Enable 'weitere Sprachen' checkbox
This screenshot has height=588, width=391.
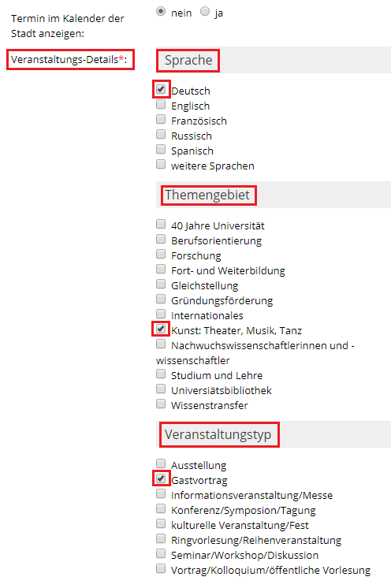pyautogui.click(x=161, y=164)
